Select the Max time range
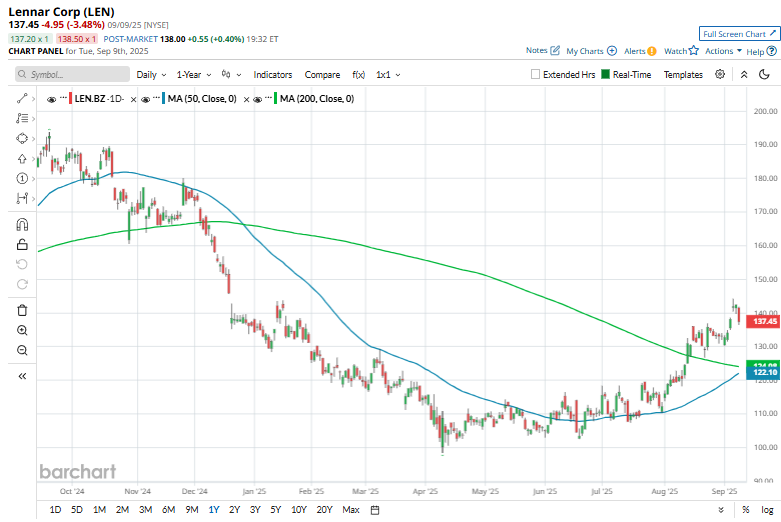Image resolution: width=781 pixels, height=522 pixels. point(351,510)
